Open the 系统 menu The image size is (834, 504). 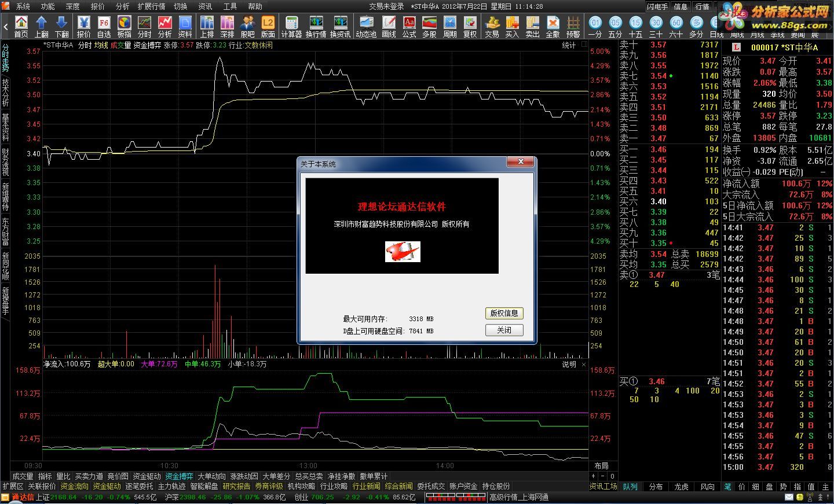[23, 6]
